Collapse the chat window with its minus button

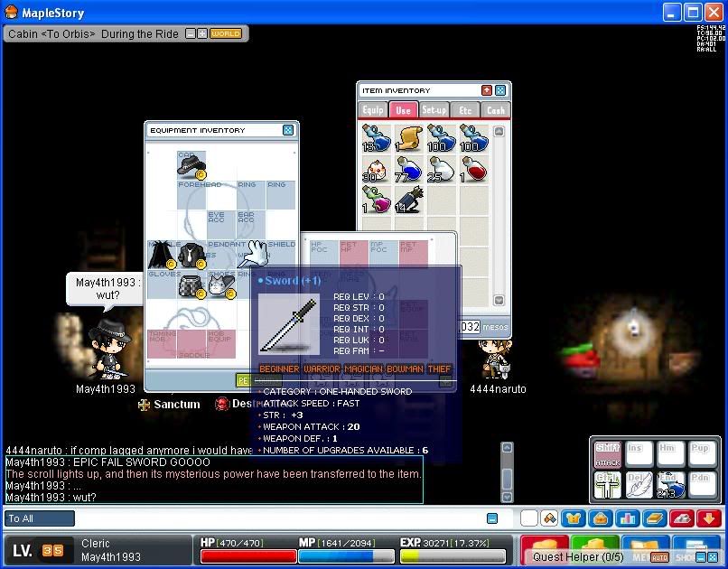[492, 518]
